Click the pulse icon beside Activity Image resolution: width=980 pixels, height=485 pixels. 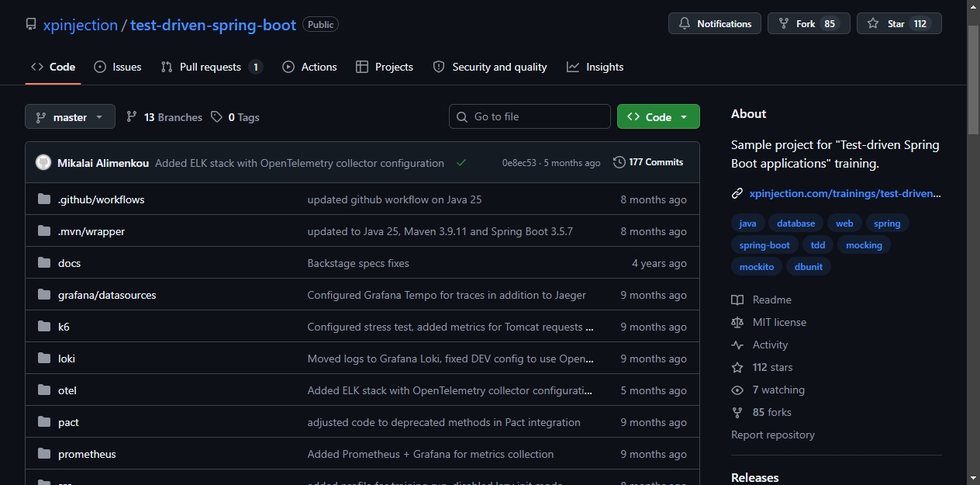coord(737,345)
